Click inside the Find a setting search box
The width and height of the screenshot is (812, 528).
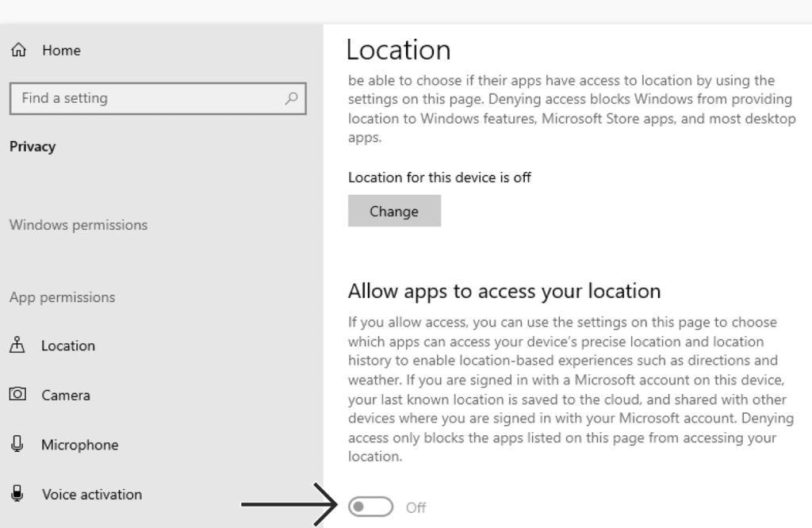click(143, 98)
